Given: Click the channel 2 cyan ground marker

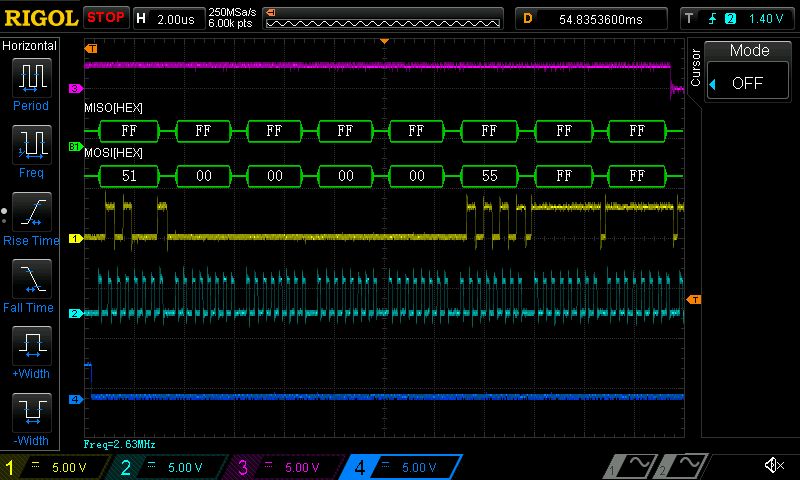Looking at the screenshot, I should click(76, 313).
